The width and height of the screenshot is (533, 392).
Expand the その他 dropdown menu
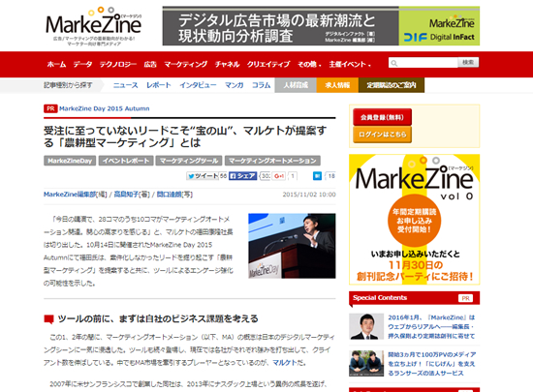[309, 64]
